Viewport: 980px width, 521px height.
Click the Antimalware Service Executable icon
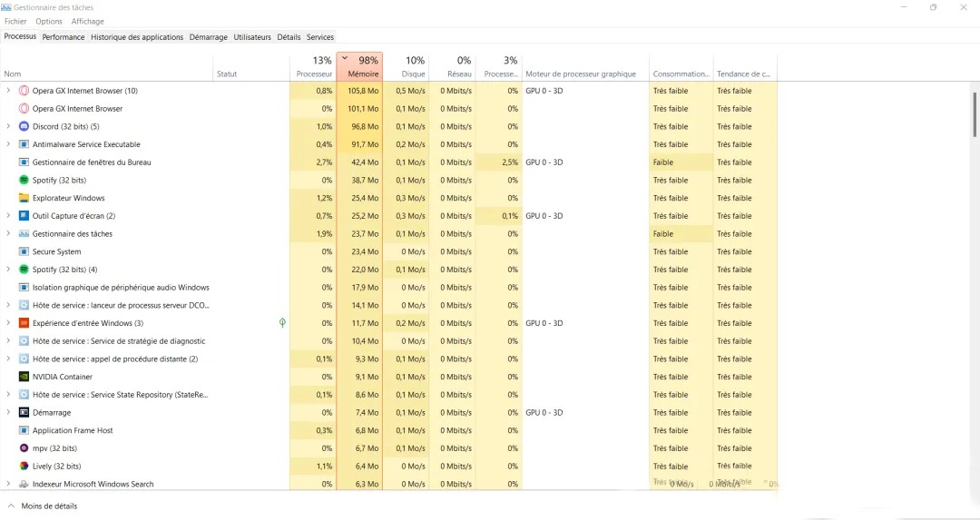(24, 144)
